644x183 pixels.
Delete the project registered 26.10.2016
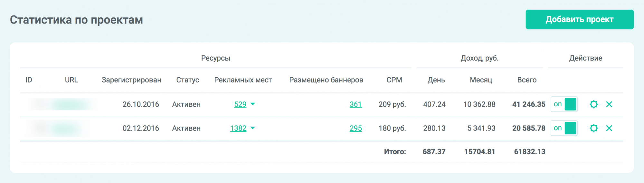pos(609,104)
